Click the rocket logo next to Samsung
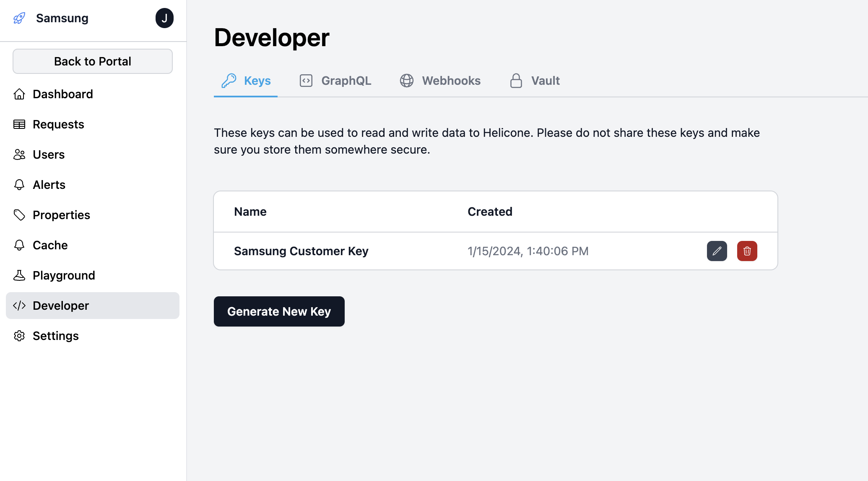Viewport: 868px width, 481px height. 19,18
